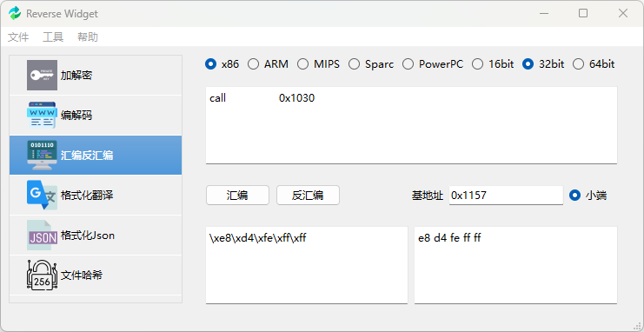Click the \xe8\xd4 escaped bytes output box
This screenshot has width=644, height=332.
coord(307,265)
